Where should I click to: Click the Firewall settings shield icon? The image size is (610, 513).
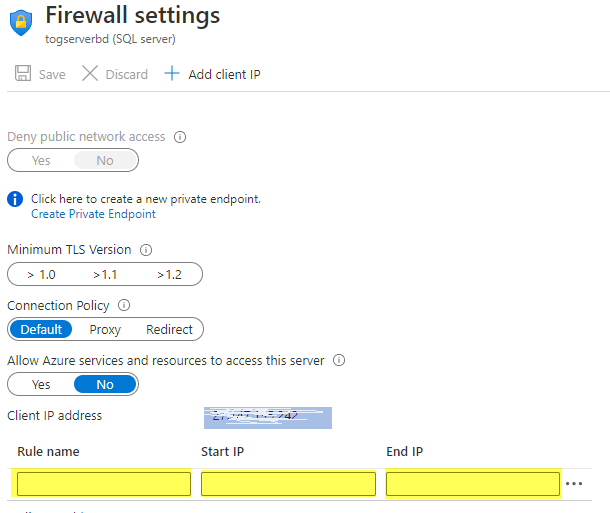[x=21, y=23]
